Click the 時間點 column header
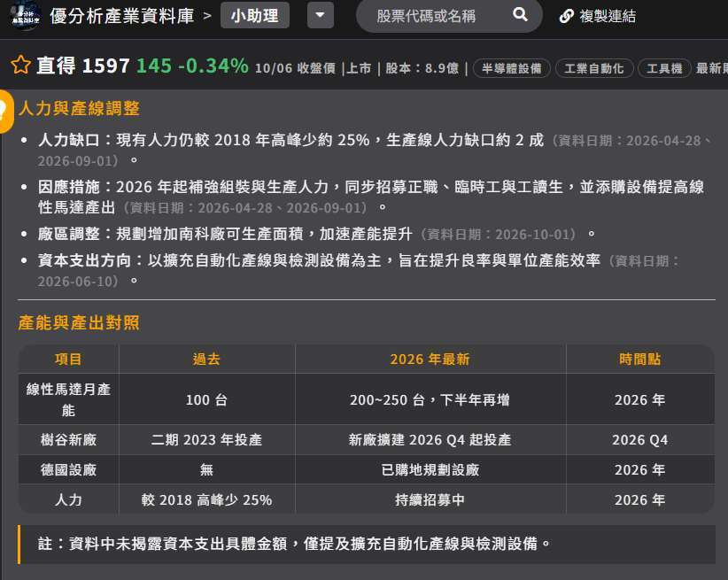 639,359
